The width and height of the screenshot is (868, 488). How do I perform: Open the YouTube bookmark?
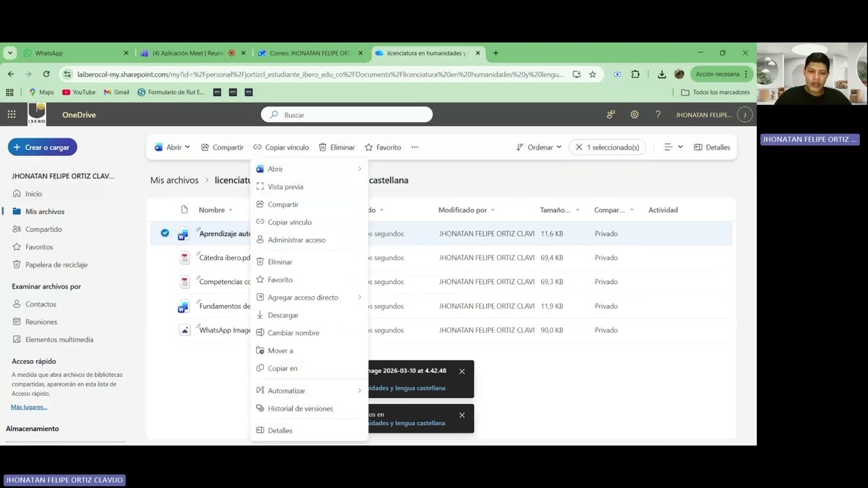pyautogui.click(x=79, y=92)
